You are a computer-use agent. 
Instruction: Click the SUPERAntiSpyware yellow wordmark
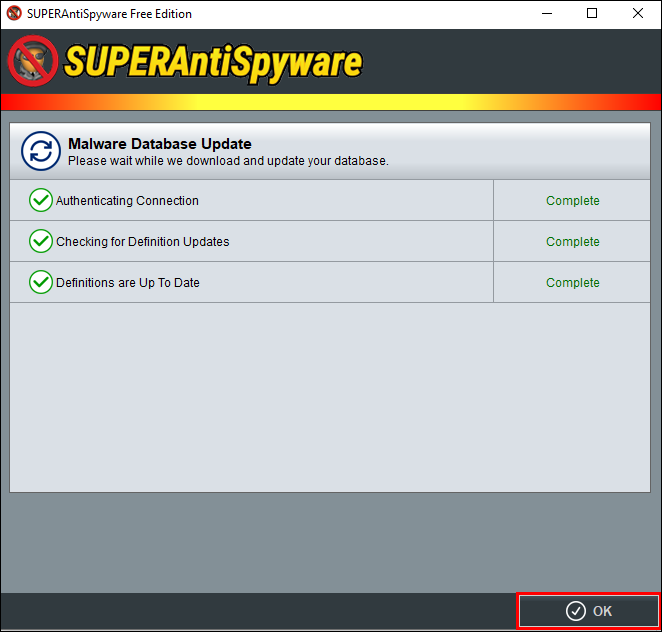[213, 62]
